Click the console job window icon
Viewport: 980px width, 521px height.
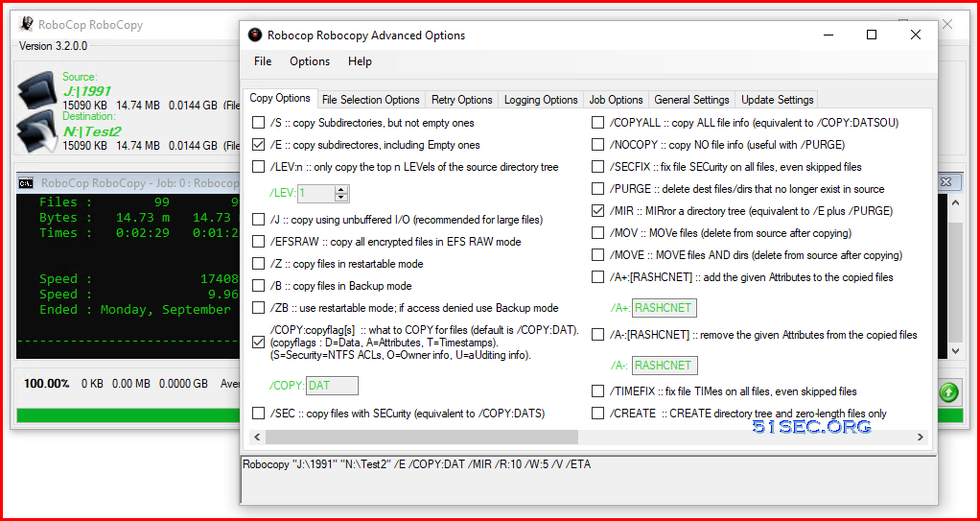click(26, 183)
